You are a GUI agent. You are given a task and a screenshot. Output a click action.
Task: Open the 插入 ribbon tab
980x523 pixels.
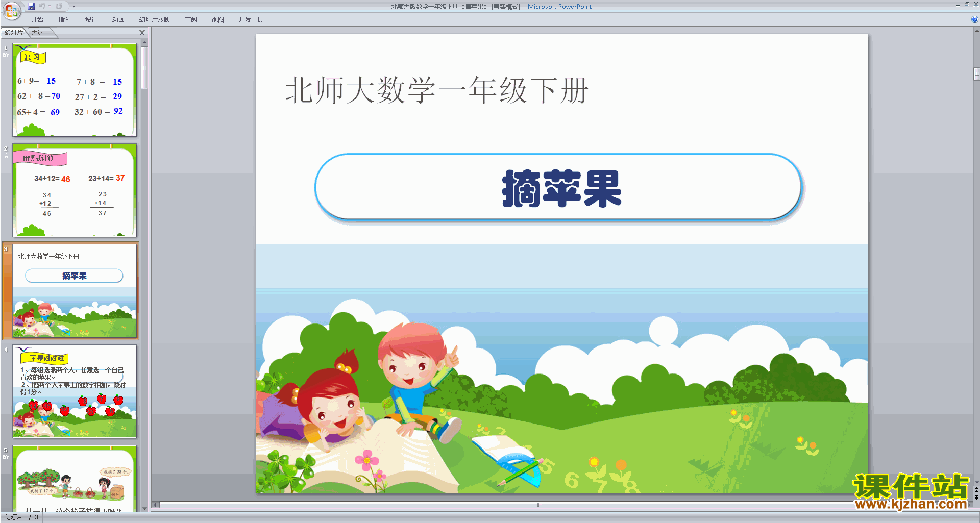[64, 20]
